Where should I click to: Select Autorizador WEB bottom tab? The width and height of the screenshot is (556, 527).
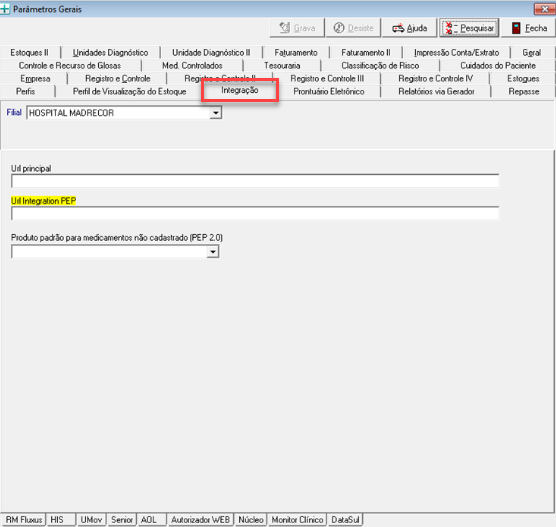pos(200,520)
